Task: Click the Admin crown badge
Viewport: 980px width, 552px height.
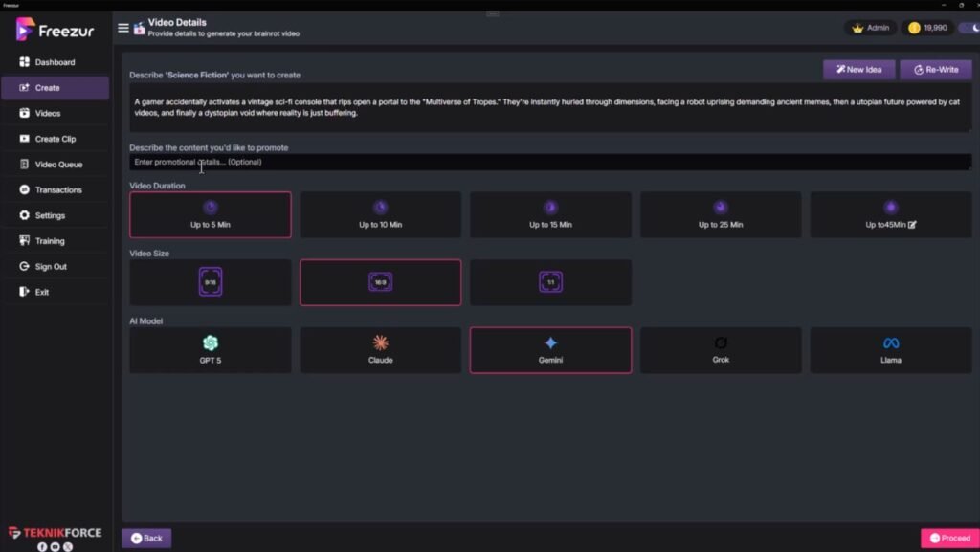Action: click(870, 28)
